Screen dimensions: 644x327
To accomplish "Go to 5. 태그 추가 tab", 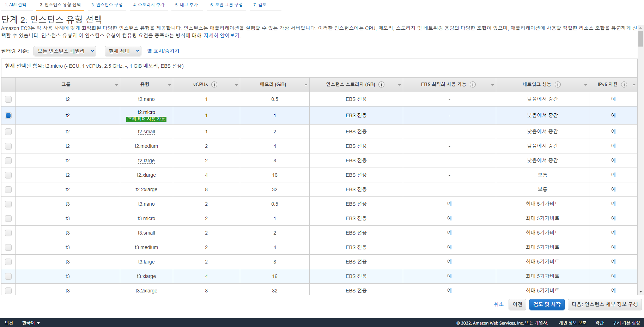I will (187, 5).
